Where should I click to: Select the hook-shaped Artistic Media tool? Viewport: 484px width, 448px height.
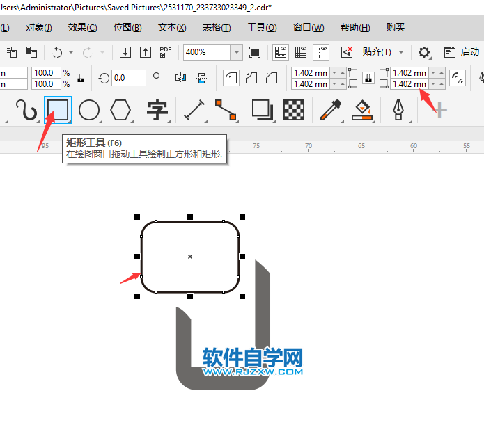26,110
